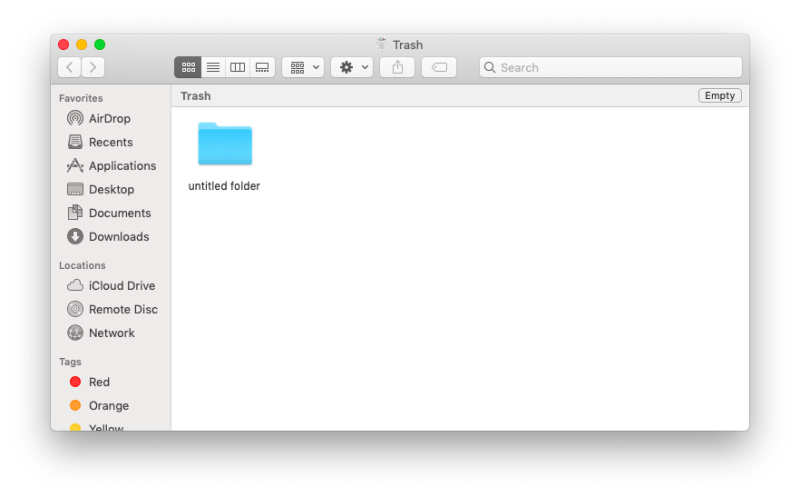
Task: Switch to column view
Action: coord(237,67)
